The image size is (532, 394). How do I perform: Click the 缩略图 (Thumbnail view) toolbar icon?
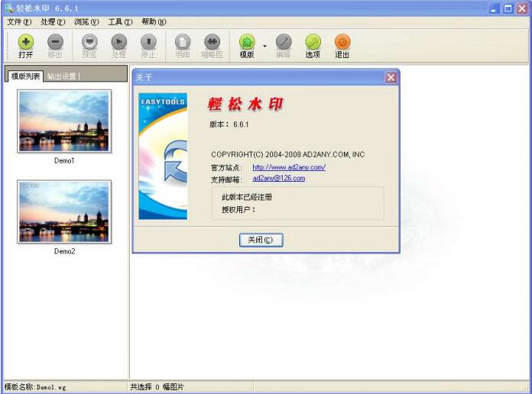coord(212,42)
